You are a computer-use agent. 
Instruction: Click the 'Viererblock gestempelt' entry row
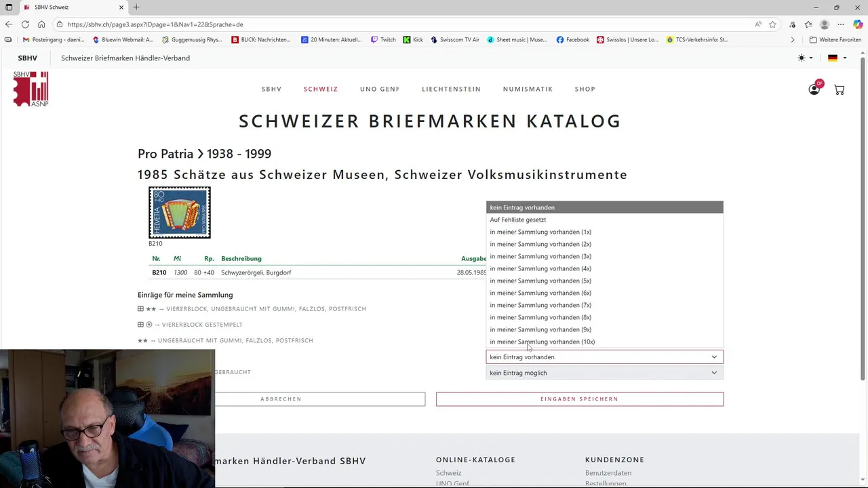[190, 325]
